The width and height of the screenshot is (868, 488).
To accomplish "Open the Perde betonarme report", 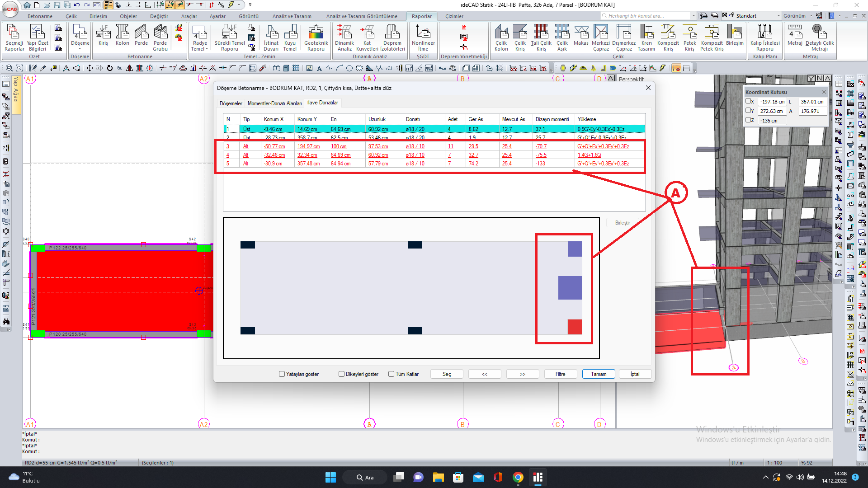I will click(141, 35).
